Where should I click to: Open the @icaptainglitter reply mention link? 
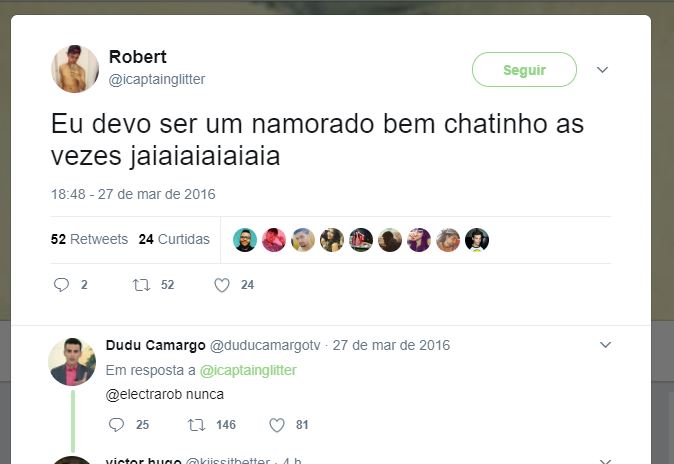248,370
